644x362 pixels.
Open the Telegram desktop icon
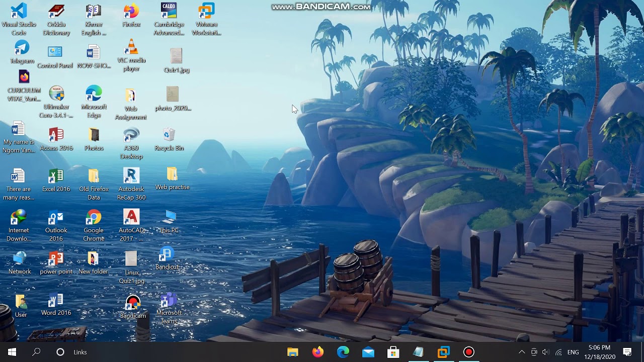(22, 52)
